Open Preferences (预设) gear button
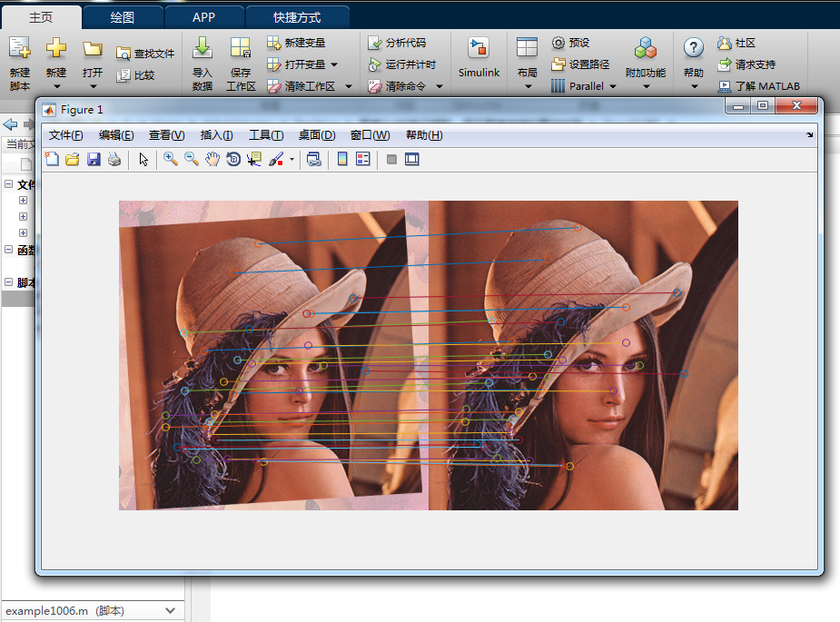The height and width of the screenshot is (622, 840). tap(570, 43)
